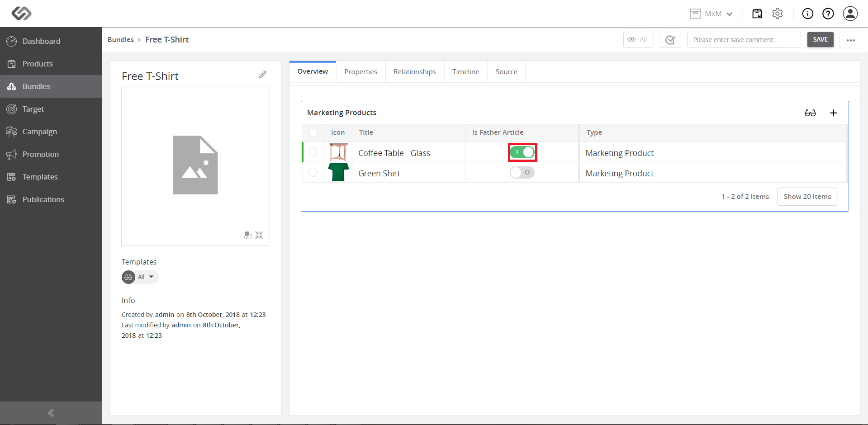Click the app logo in the header
Viewport: 868px width, 425px height.
coord(21,13)
